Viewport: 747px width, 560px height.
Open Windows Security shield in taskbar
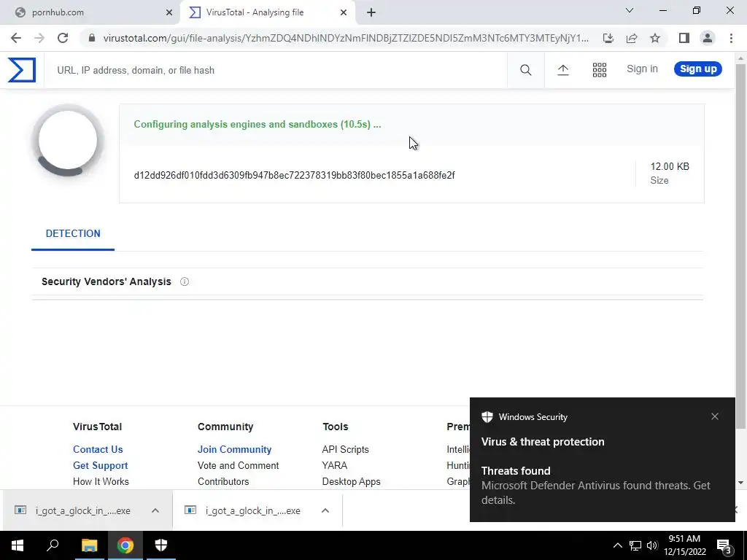161,545
